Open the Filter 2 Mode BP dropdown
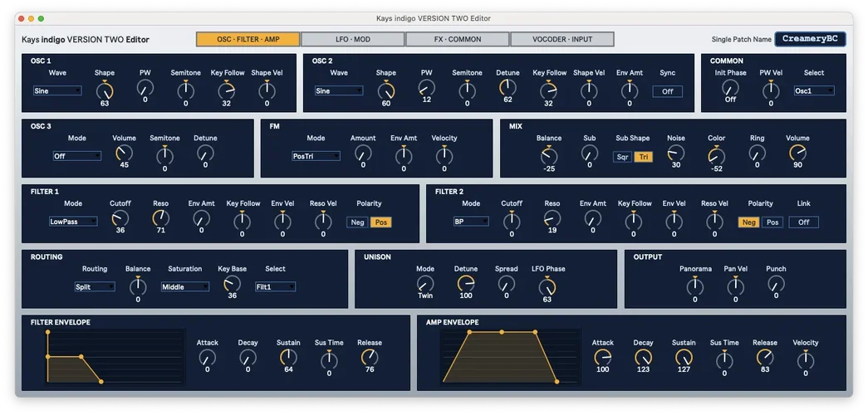This screenshot has width=868, height=415. (x=471, y=222)
